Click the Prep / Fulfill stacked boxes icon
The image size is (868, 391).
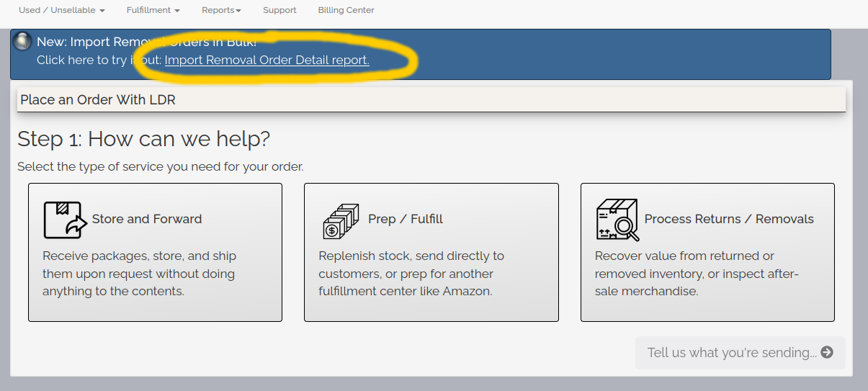click(x=341, y=221)
